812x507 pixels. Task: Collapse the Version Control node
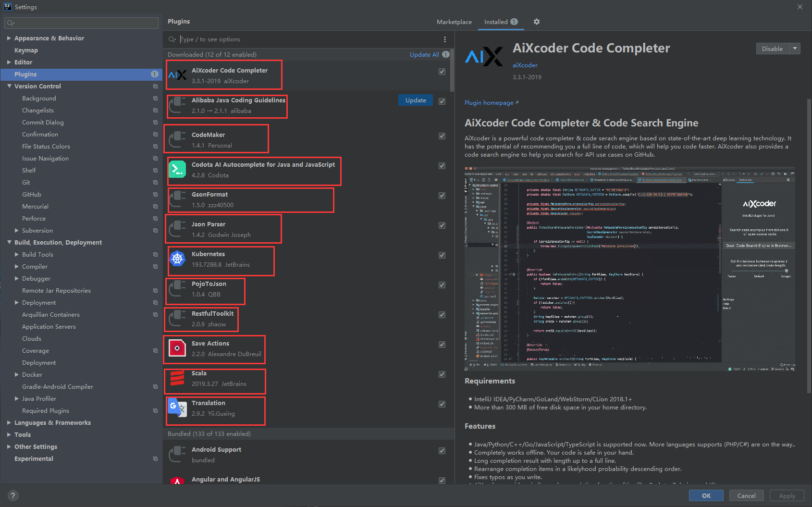click(9, 86)
